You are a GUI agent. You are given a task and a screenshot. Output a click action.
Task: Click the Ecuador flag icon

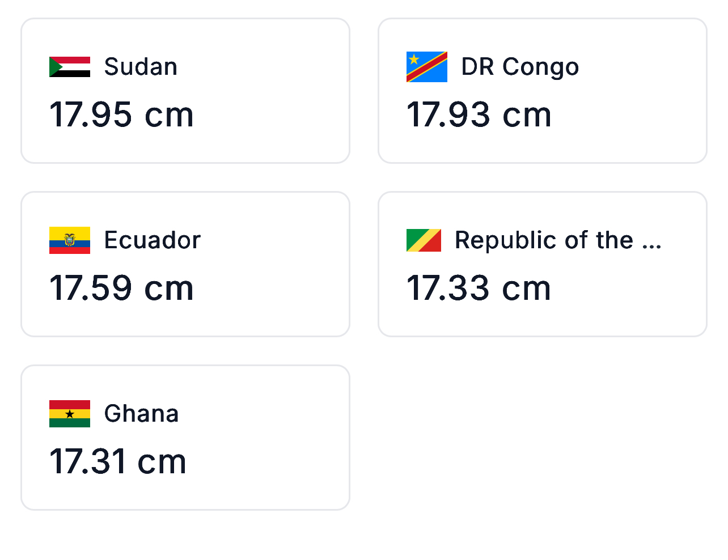(x=69, y=240)
